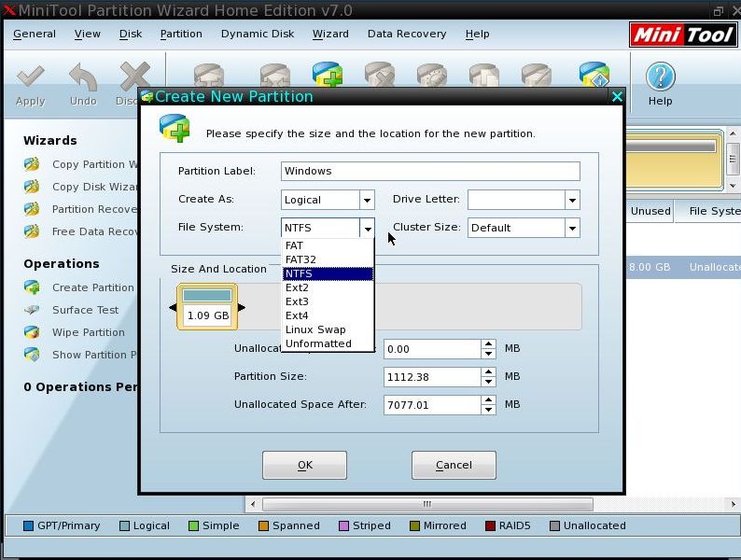Click the Unallocated Space After value field
Viewport: 741px width, 560px height.
[432, 405]
